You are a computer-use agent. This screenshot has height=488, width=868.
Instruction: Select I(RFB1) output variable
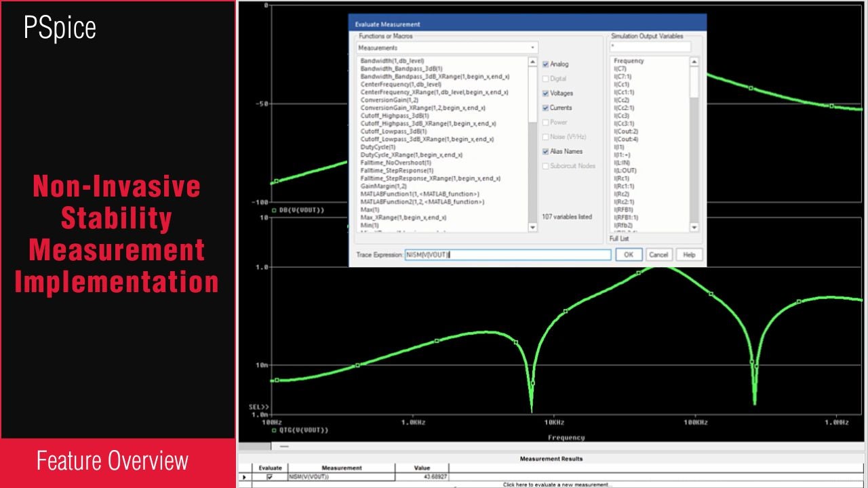(623, 209)
